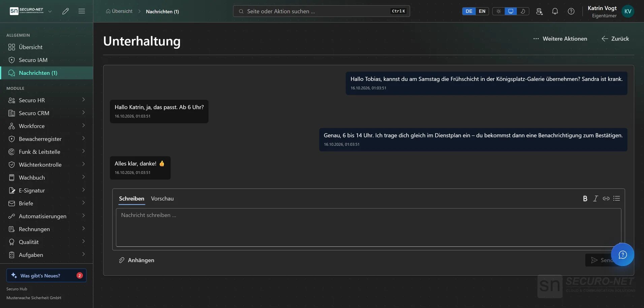Click the Übersicht home icon in breadcrumb

pyautogui.click(x=108, y=11)
